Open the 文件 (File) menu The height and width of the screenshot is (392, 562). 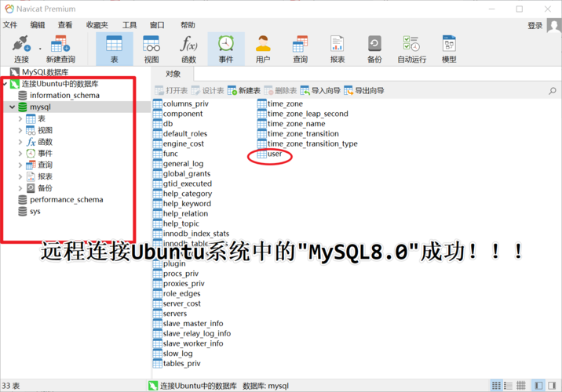pos(10,25)
